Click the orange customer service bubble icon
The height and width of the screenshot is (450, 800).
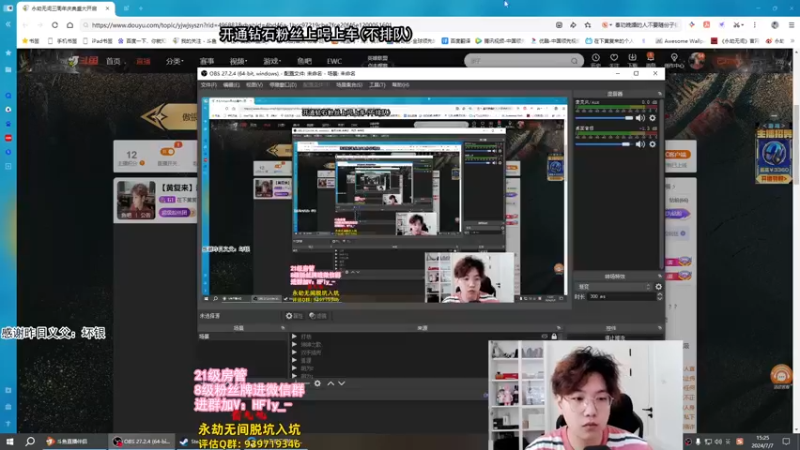[x=781, y=377]
